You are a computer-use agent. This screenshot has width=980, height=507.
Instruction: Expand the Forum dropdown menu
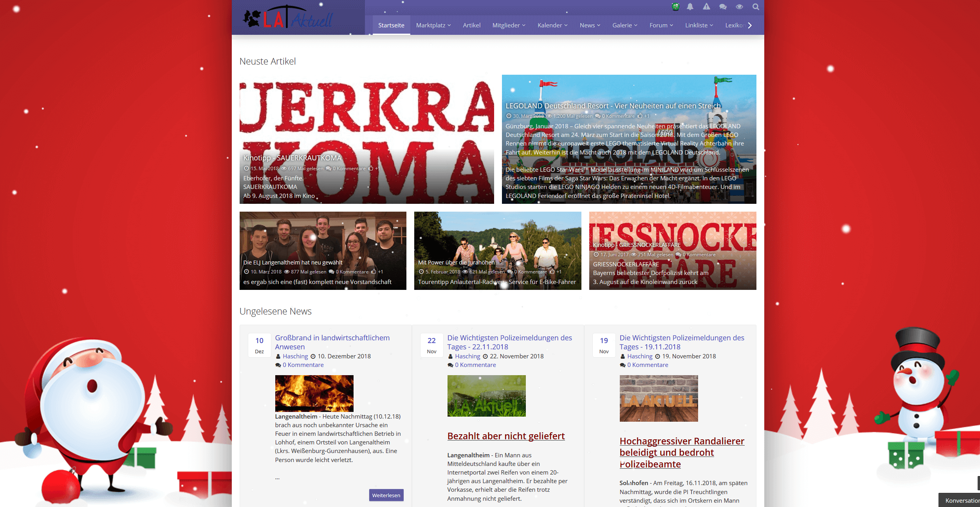[661, 25]
